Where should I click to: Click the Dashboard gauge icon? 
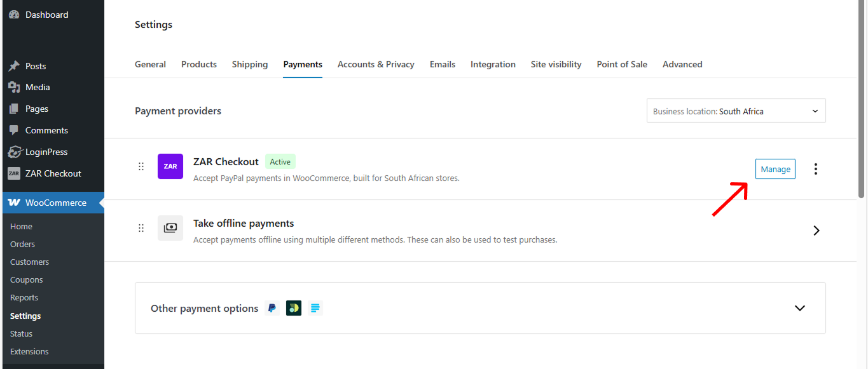click(x=14, y=15)
